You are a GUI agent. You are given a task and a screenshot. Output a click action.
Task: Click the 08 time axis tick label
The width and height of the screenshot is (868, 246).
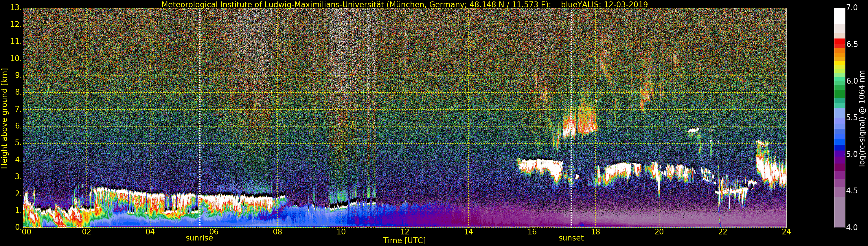[277, 232]
